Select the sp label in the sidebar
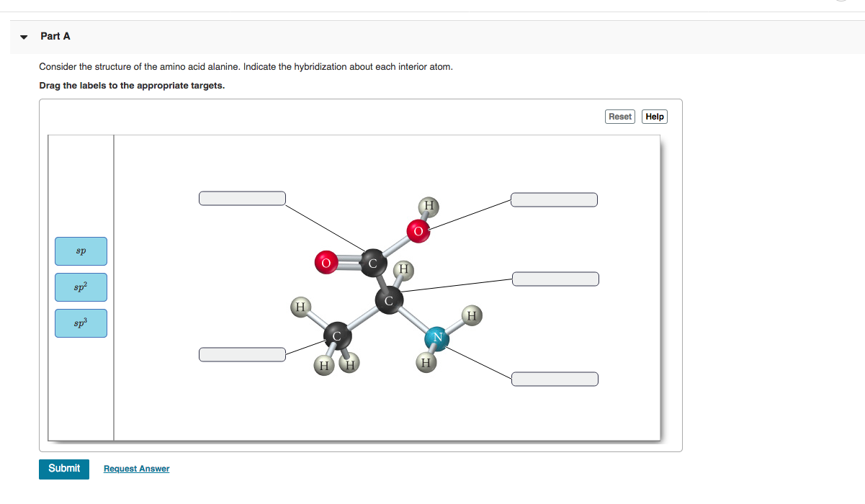 pyautogui.click(x=80, y=251)
